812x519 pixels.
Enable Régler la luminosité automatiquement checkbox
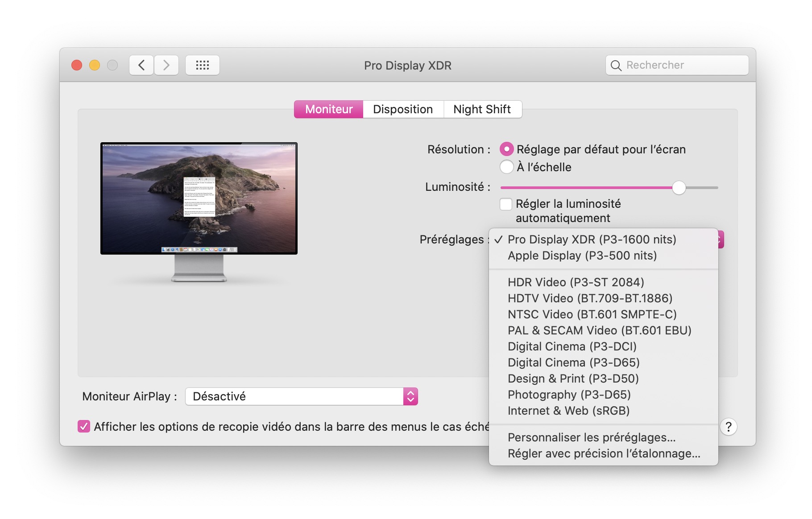[506, 204]
